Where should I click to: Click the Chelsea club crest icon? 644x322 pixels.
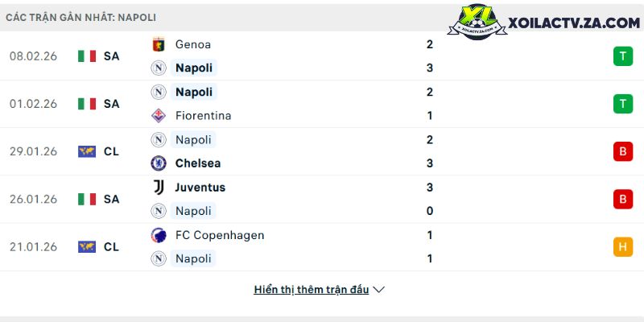coord(159,163)
